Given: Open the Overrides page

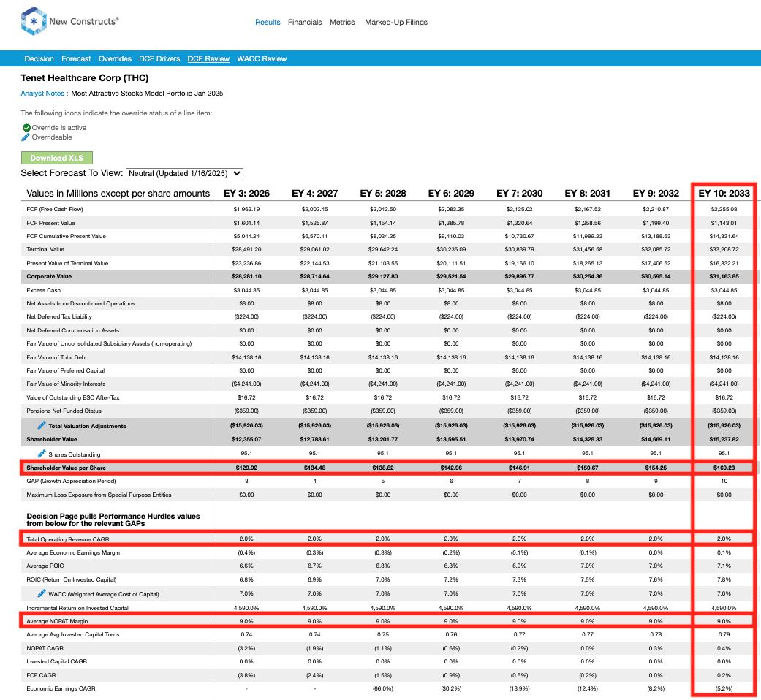Looking at the screenshot, I should coord(115,58).
